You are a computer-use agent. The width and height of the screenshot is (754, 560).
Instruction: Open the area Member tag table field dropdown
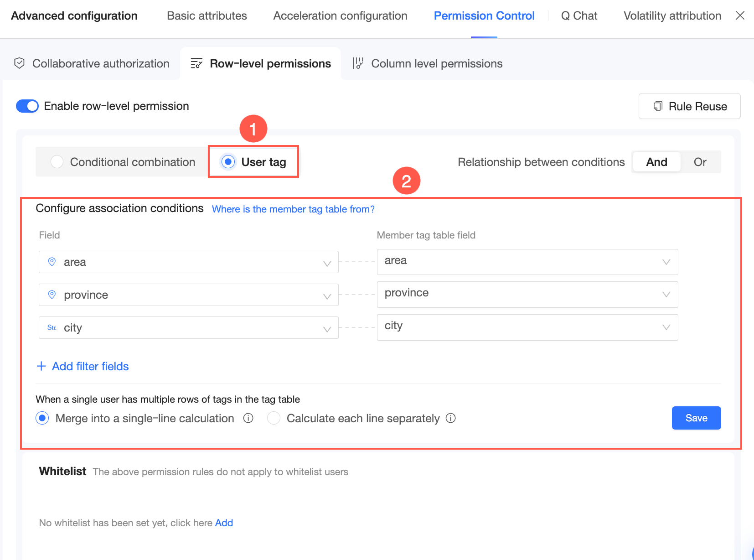(x=527, y=262)
